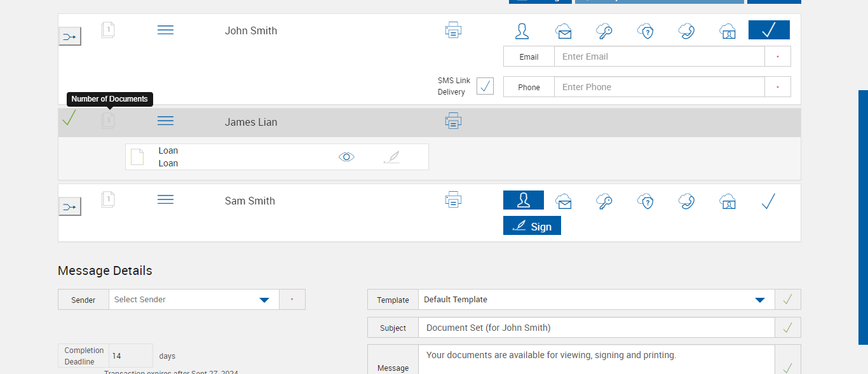This screenshot has width=868, height=374.
Task: Click print icon in John Smith row
Action: click(453, 30)
